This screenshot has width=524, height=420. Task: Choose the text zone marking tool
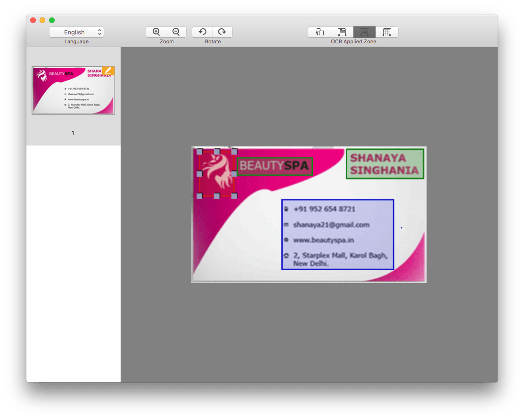[342, 32]
